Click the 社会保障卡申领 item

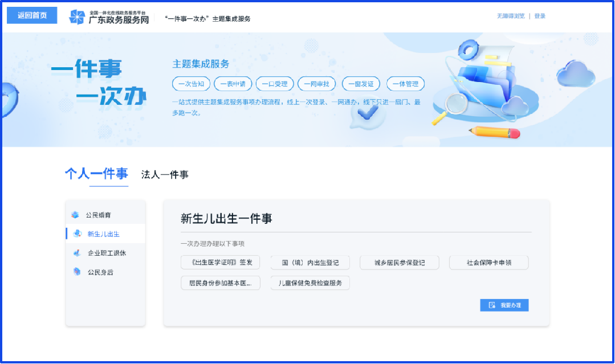pyautogui.click(x=488, y=263)
